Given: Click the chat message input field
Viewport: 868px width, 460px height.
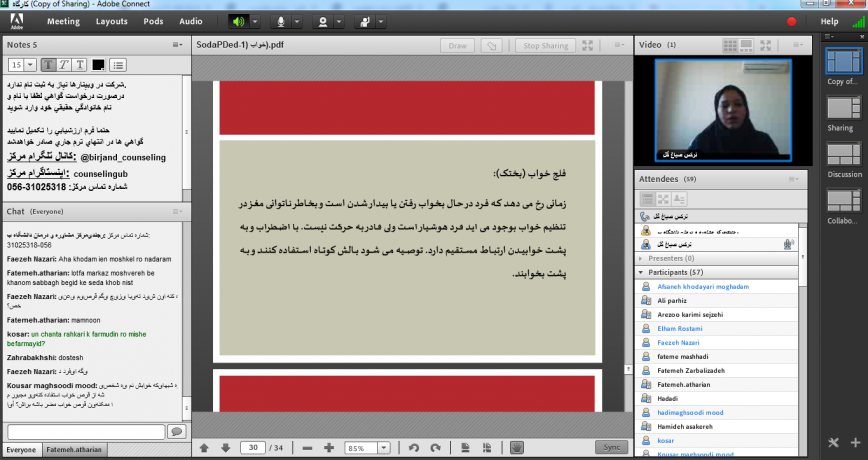Looking at the screenshot, I should tap(85, 431).
